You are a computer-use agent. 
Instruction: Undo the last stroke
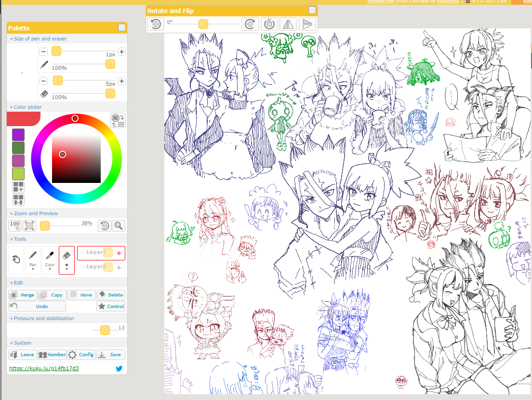point(37,307)
